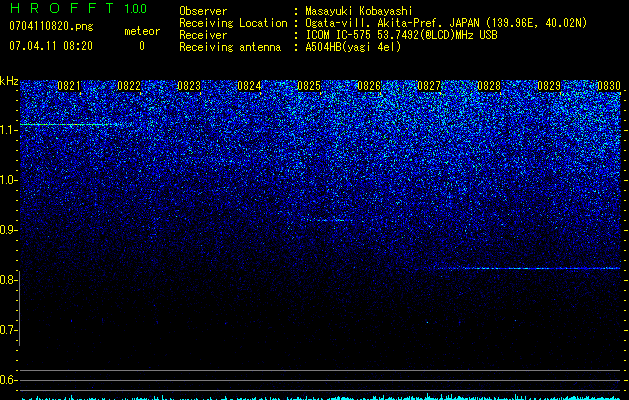Click the 0821 time marker
629x400 pixels.
coord(69,86)
